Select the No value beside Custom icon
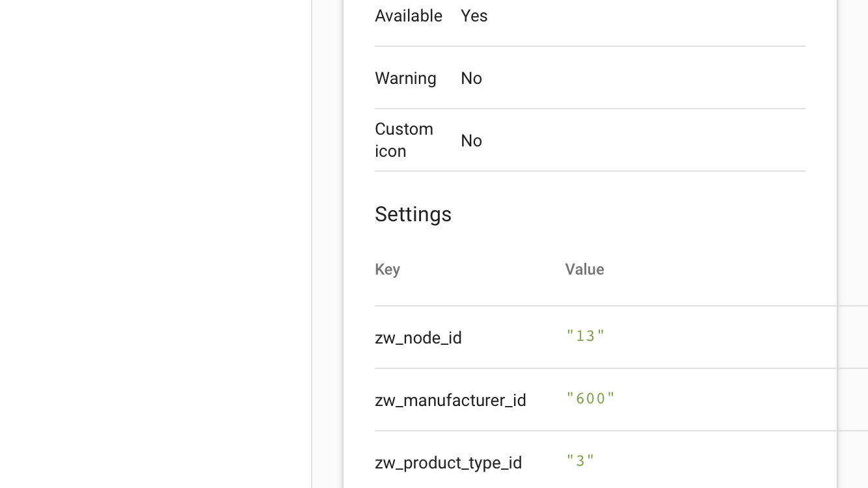 click(x=471, y=141)
